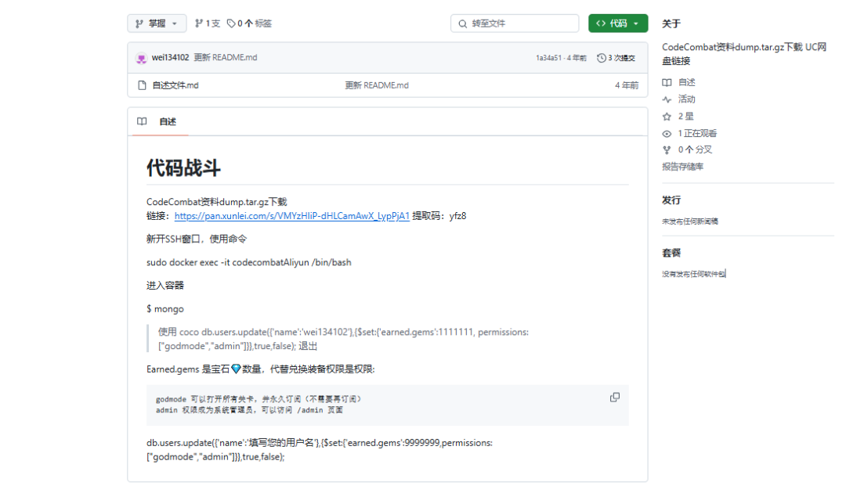846x504 pixels.
Task: Open README via sidebar 自述 book icon
Action: pyautogui.click(x=678, y=81)
